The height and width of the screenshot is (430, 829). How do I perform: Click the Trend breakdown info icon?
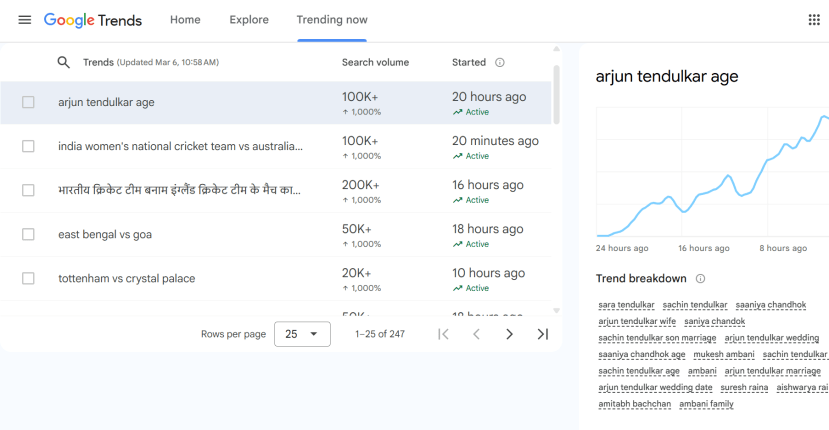(700, 279)
